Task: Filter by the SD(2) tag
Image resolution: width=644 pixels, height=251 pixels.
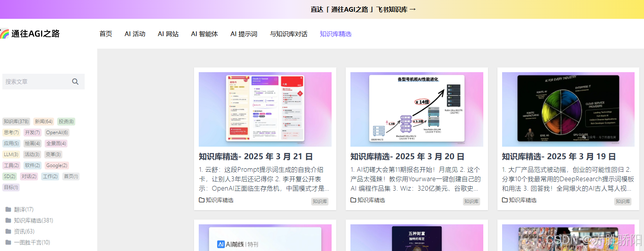Action: tap(10, 176)
